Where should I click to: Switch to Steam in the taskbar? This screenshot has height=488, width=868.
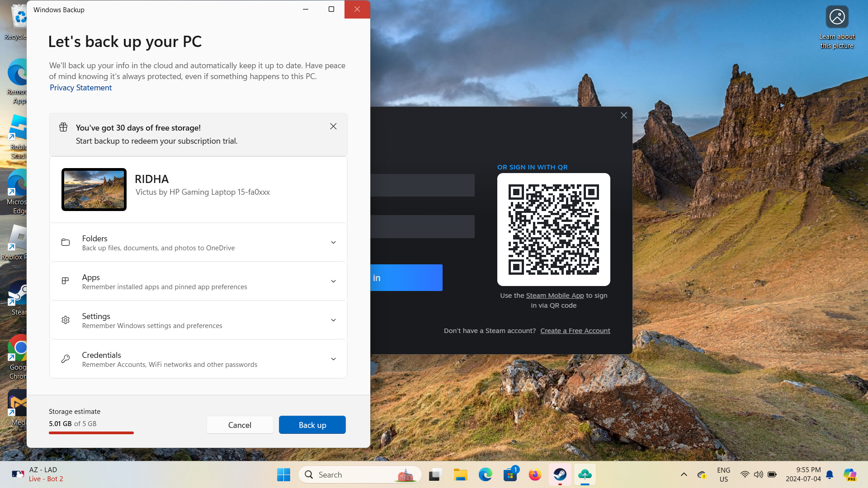[x=560, y=475]
